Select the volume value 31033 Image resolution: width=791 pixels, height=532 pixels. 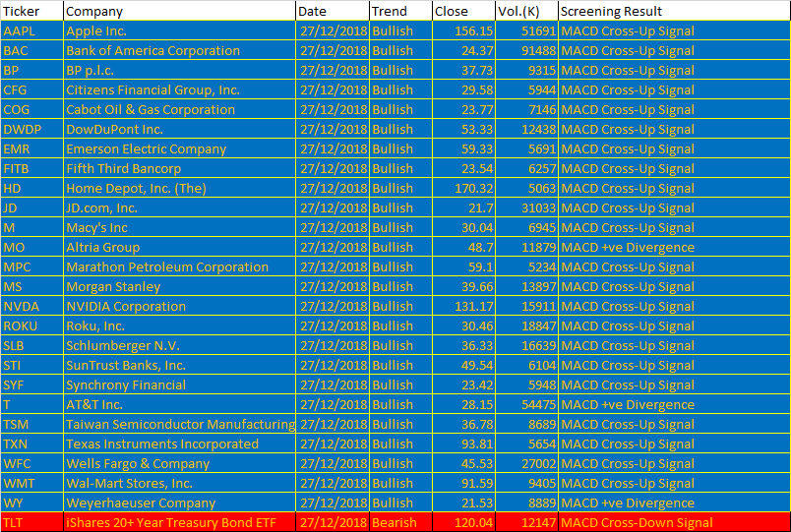[x=526, y=207]
